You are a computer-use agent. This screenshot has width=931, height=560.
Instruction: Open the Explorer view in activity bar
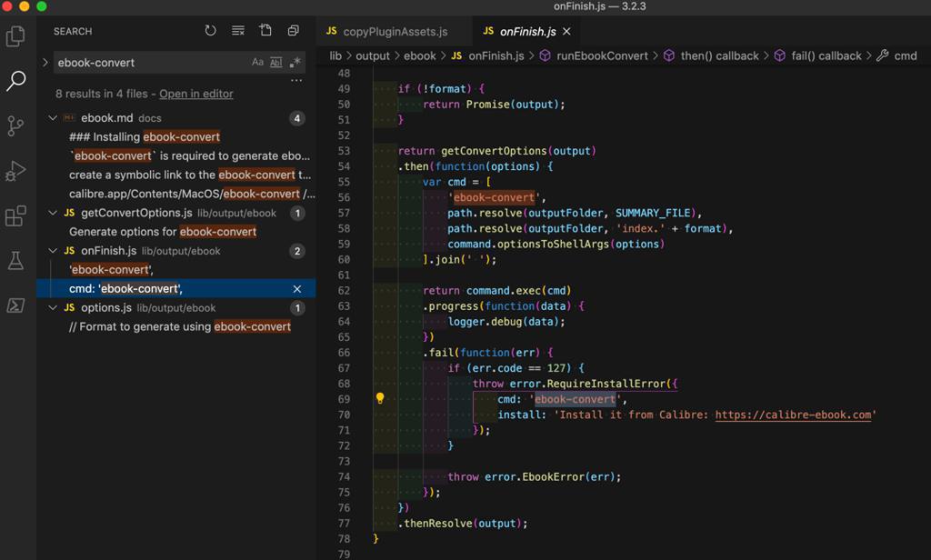pyautogui.click(x=15, y=36)
